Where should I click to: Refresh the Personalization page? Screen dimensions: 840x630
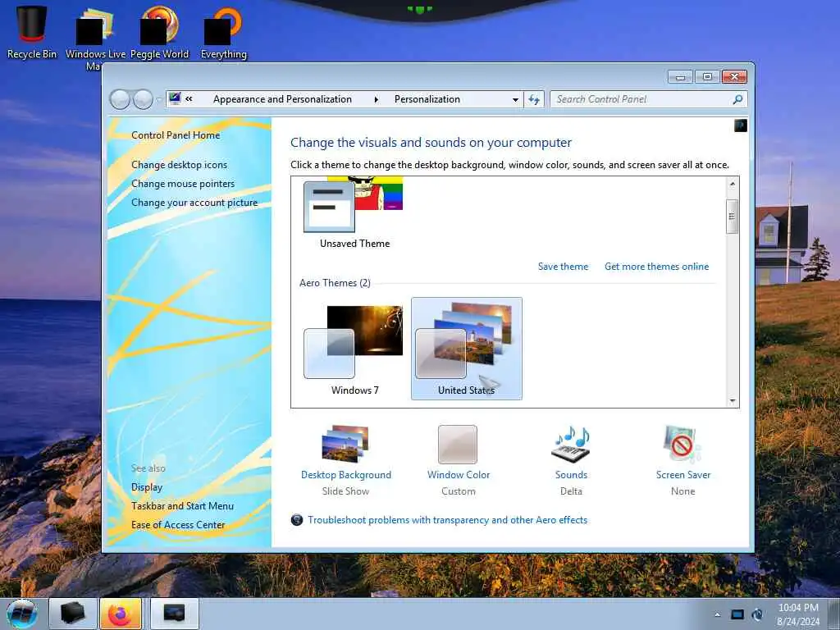point(534,99)
